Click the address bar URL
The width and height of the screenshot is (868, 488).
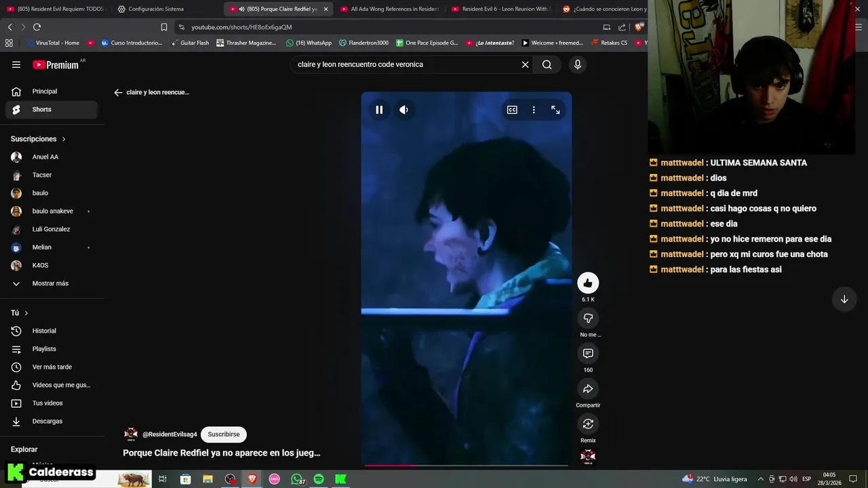241,27
